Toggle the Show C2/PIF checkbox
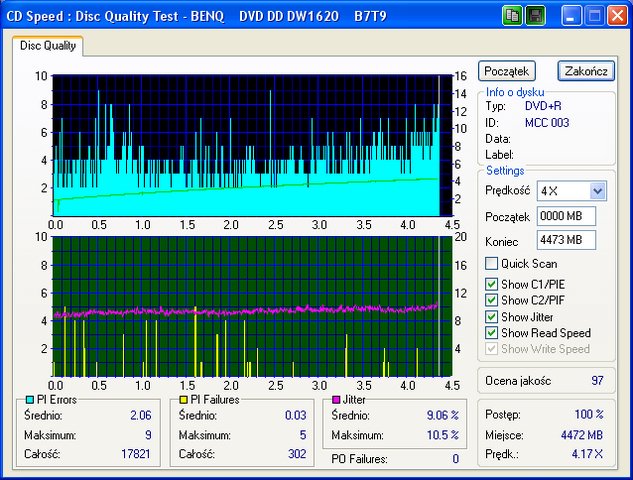This screenshot has height=480, width=633. coord(491,300)
